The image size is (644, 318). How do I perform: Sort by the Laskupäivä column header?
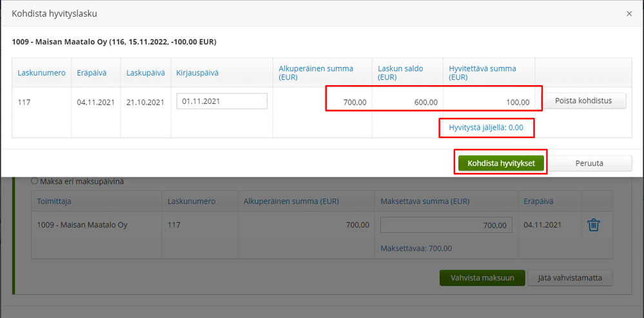[146, 73]
